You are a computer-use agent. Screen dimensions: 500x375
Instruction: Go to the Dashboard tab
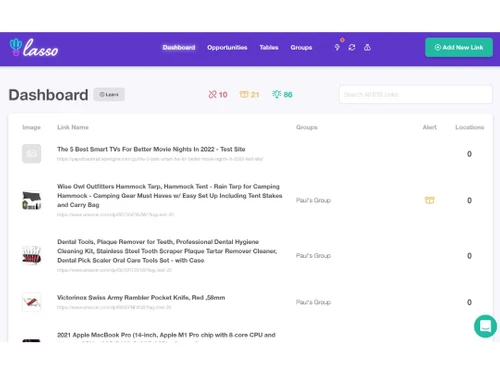pos(179,47)
